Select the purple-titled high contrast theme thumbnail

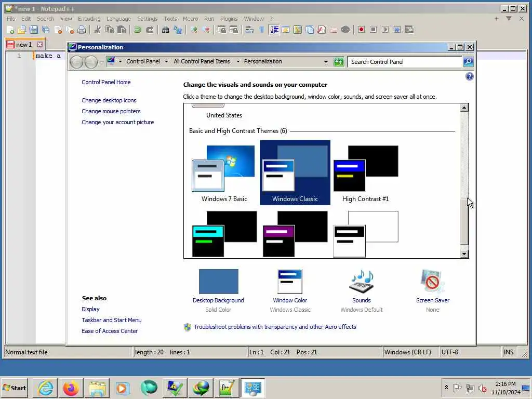(x=295, y=234)
